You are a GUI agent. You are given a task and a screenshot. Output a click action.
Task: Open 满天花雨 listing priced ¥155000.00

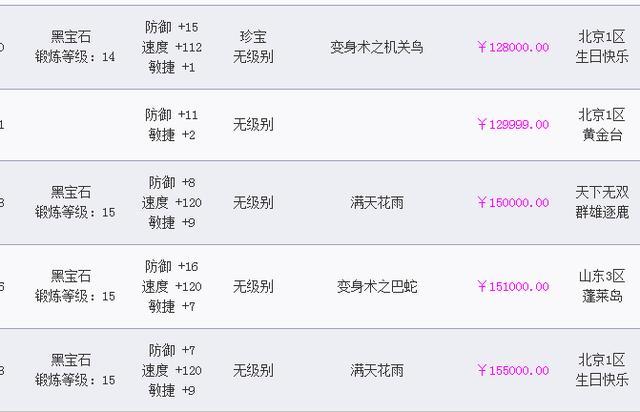(x=377, y=371)
